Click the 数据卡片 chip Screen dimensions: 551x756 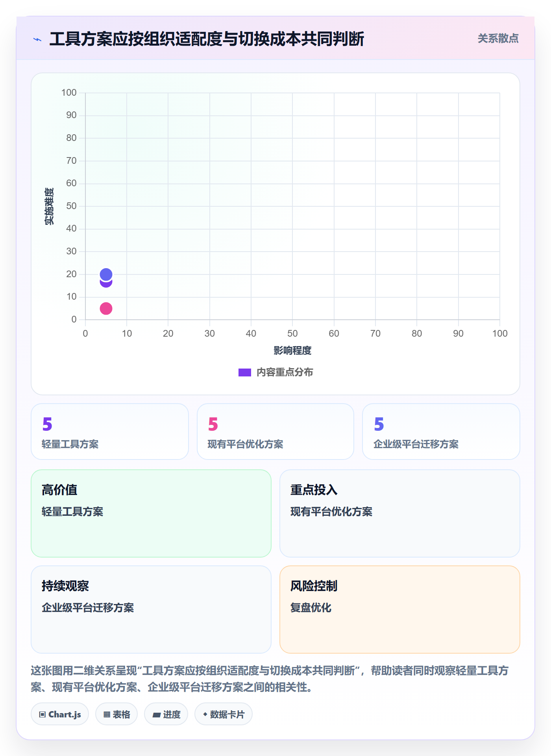[224, 714]
